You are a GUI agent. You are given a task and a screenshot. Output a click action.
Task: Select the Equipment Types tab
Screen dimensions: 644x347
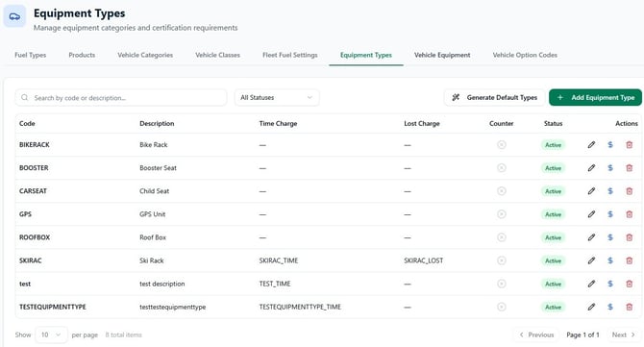366,55
